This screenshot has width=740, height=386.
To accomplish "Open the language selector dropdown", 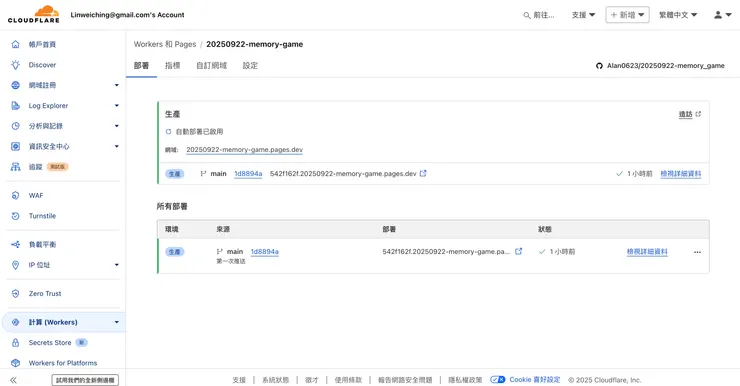I will tap(678, 15).
